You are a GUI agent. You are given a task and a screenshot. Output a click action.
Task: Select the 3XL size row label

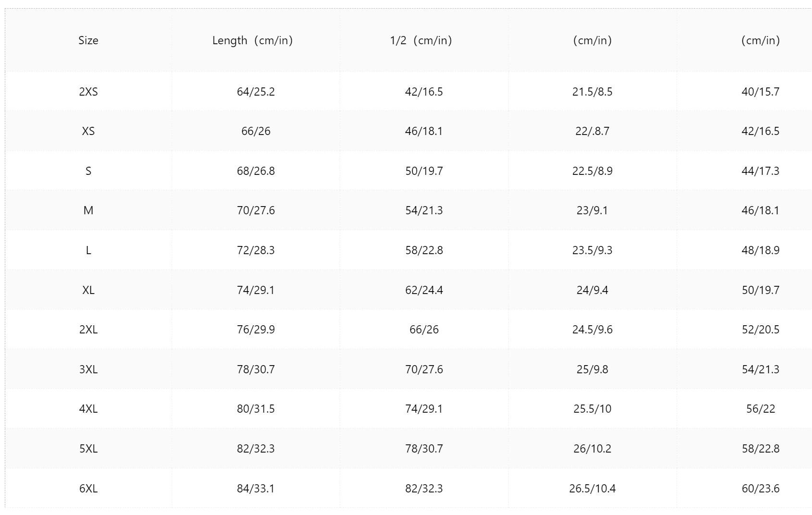88,369
